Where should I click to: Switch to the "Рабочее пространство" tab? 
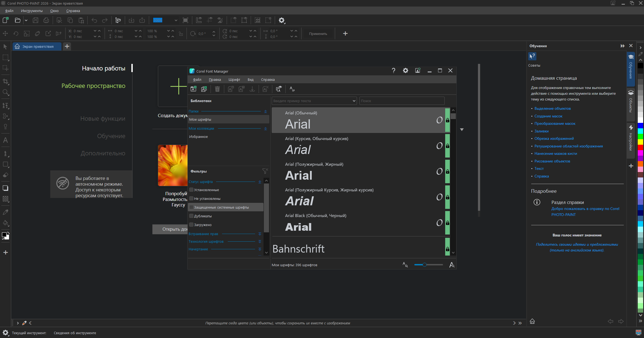click(x=93, y=86)
